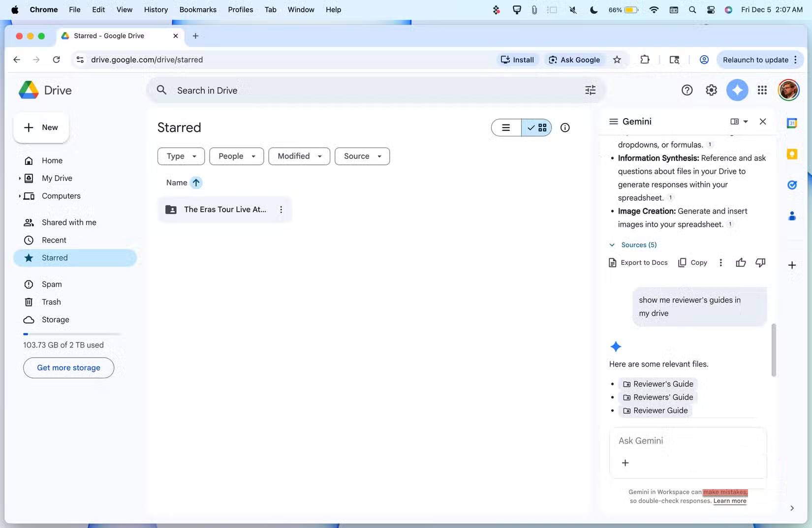Open Google Calendar side panel icon

(x=792, y=124)
